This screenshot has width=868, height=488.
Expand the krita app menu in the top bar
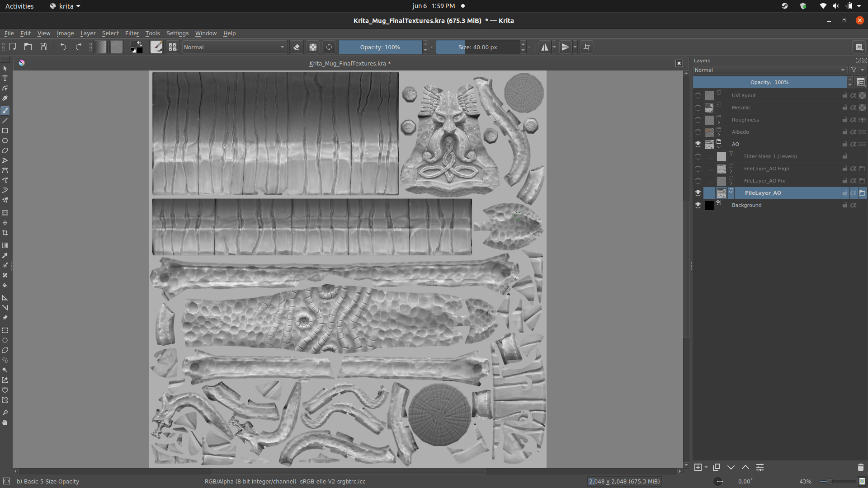point(66,6)
